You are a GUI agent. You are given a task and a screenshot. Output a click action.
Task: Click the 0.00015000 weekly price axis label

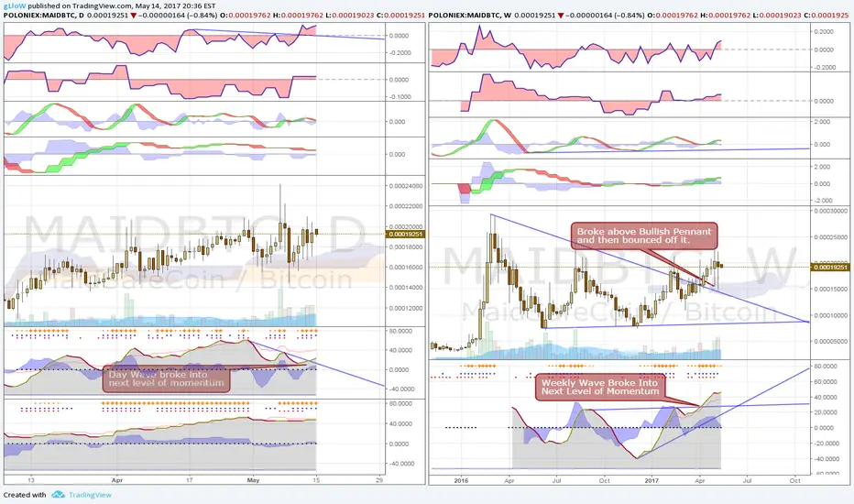click(x=831, y=289)
